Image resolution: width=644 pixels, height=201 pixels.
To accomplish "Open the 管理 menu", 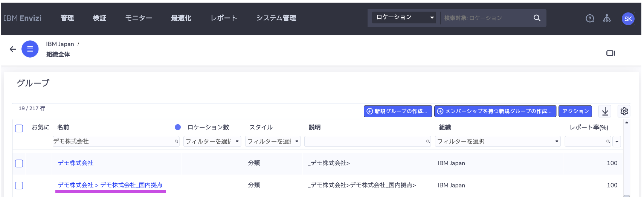I will click(67, 18).
